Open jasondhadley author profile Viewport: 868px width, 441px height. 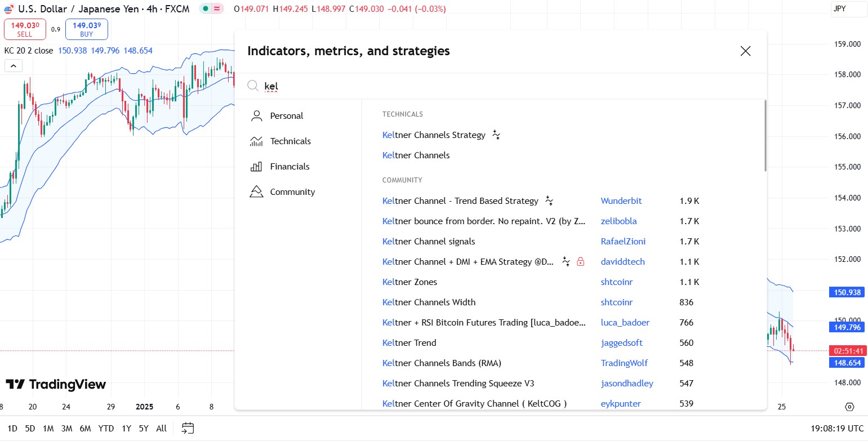(x=627, y=384)
